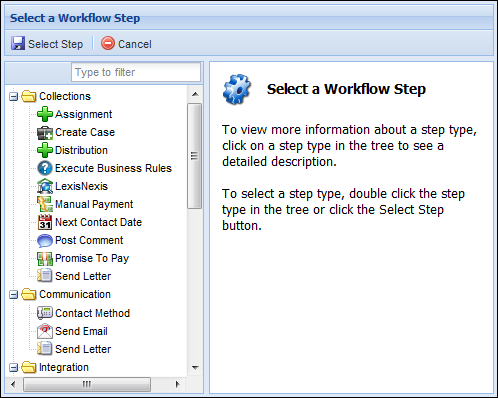Click the calendar icon for Next Contact Date
498x398 pixels.
coord(45,222)
